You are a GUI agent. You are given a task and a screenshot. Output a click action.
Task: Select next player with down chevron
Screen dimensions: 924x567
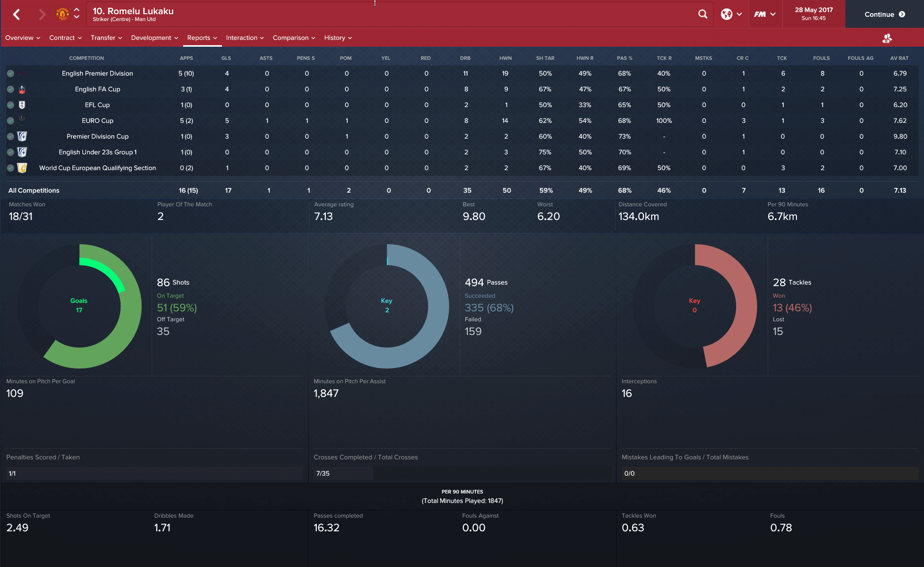(77, 17)
